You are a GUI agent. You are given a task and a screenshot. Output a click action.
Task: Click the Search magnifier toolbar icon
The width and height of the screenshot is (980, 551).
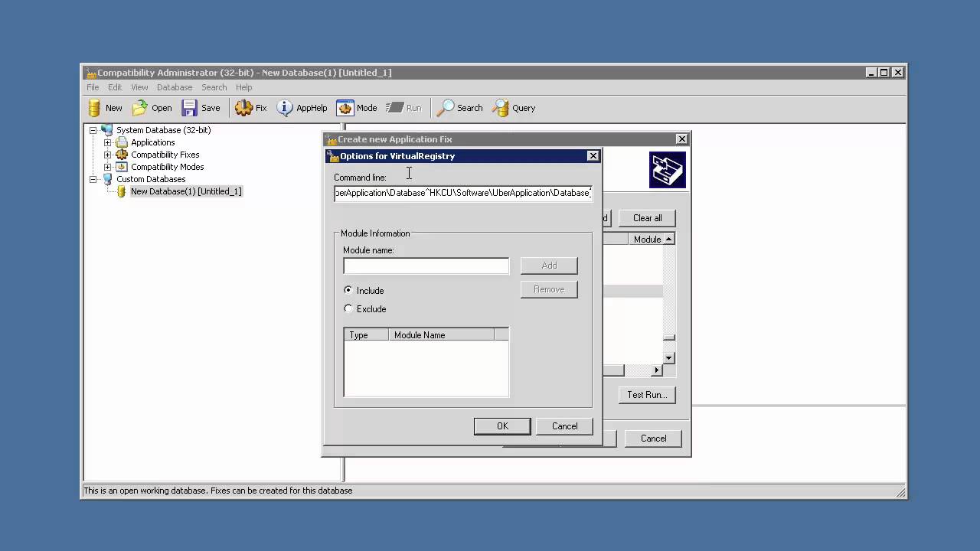[446, 108]
